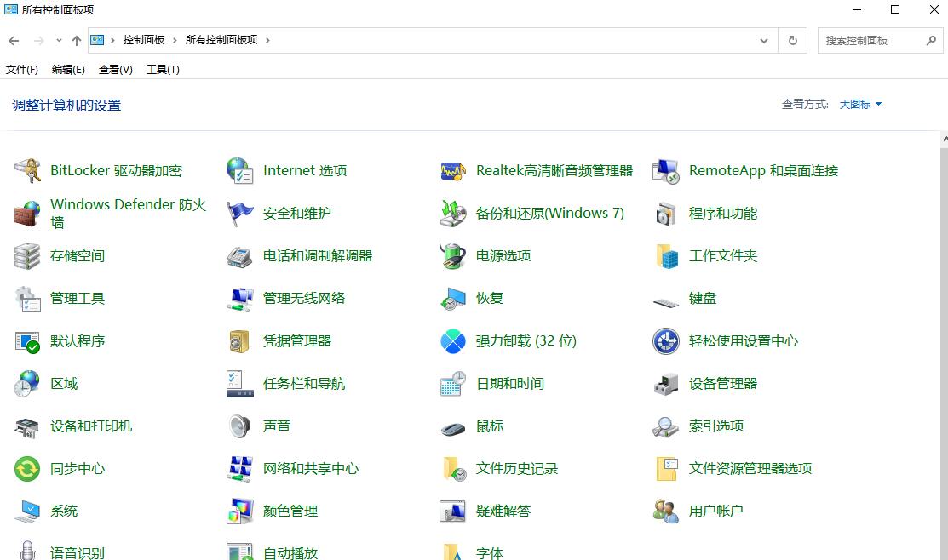Expand chevron after 控制面板 breadcrumb
The image size is (948, 560).
[175, 41]
